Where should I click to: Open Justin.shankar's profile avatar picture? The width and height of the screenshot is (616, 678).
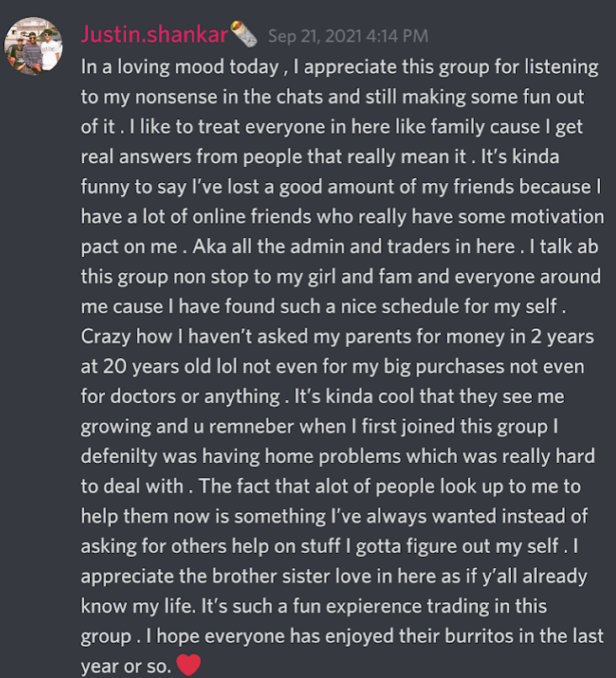point(34,46)
